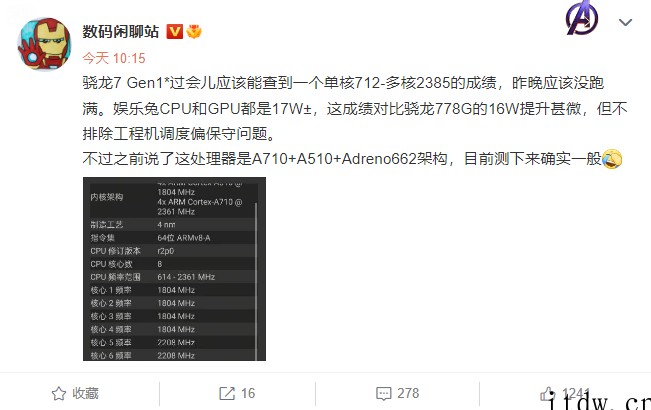Click the orange V verified badge
This screenshot has width=651, height=410.
tap(174, 32)
